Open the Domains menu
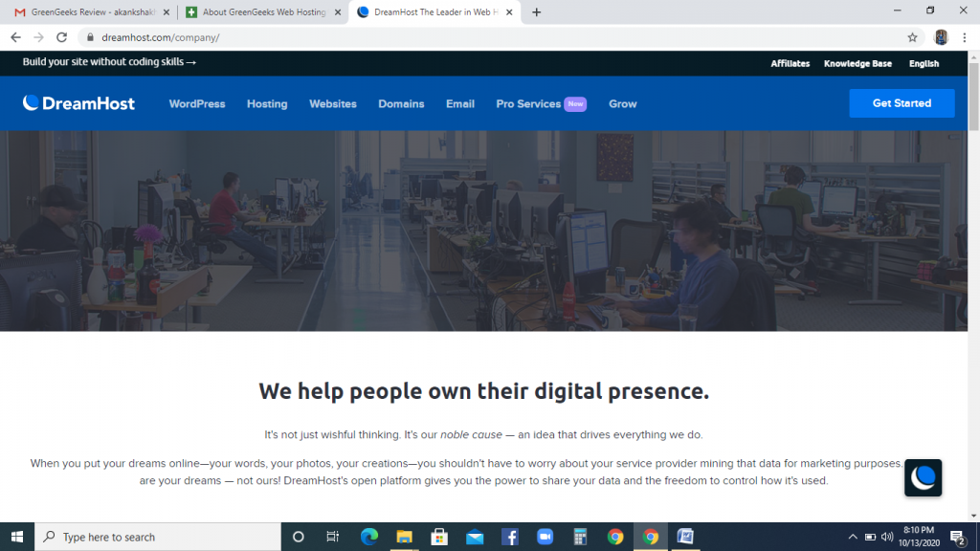Image resolution: width=980 pixels, height=551 pixels. point(401,103)
